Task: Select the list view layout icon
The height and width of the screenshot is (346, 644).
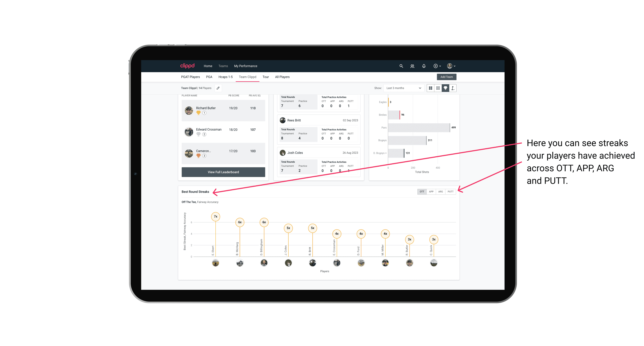Action: click(x=430, y=88)
